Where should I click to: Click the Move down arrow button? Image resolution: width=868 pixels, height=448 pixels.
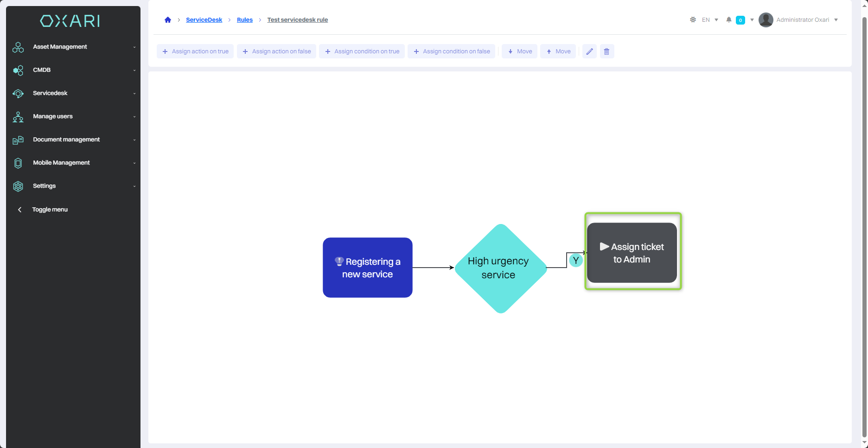pyautogui.click(x=519, y=51)
